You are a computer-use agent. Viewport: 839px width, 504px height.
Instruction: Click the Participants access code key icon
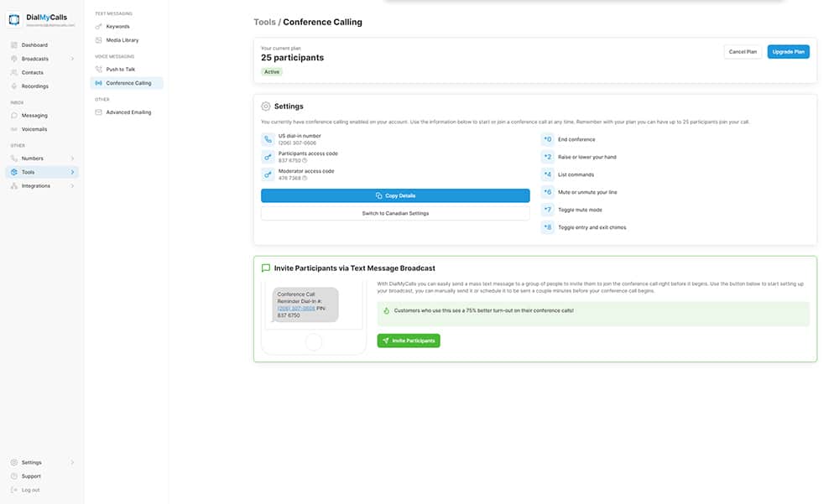click(x=268, y=157)
